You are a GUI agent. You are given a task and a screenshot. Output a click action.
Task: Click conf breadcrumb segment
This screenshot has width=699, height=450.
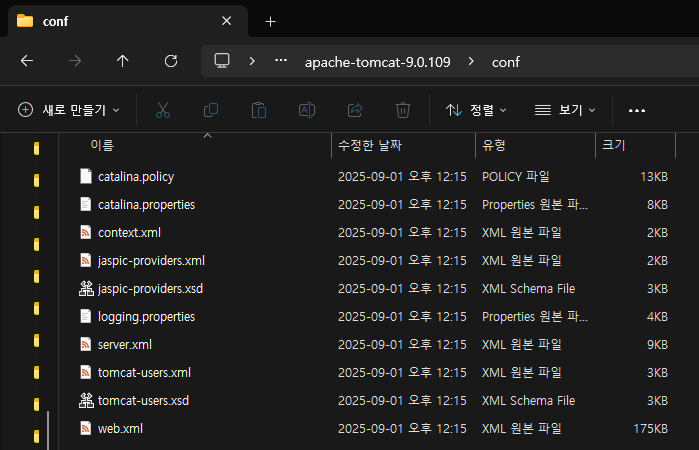(x=506, y=62)
